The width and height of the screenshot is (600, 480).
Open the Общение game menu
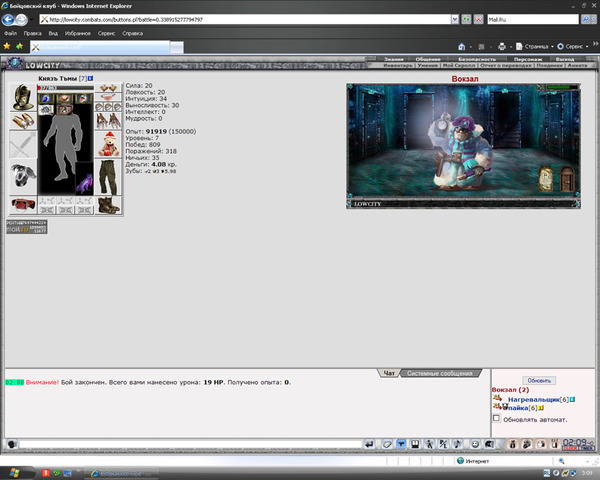tap(428, 59)
